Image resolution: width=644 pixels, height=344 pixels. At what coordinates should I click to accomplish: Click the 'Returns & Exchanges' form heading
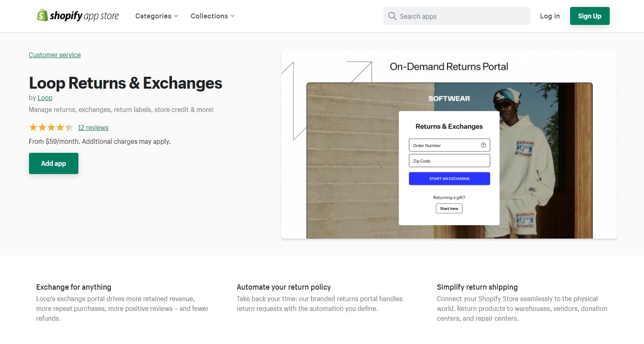point(449,126)
